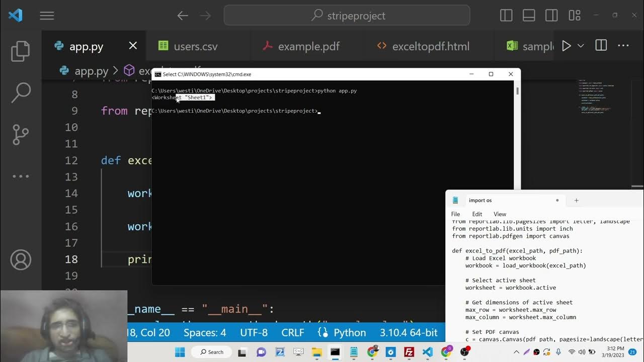
Task: Click the Run Python File play button
Action: click(566, 46)
